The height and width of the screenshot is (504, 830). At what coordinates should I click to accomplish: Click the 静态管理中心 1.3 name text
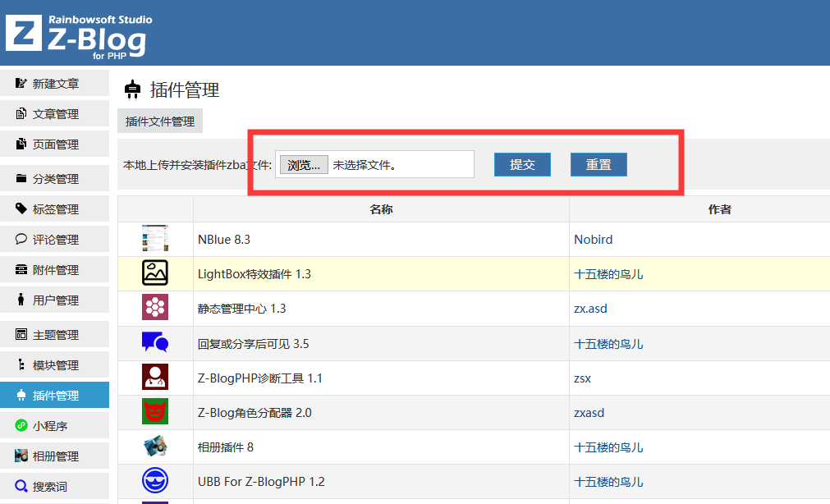241,308
